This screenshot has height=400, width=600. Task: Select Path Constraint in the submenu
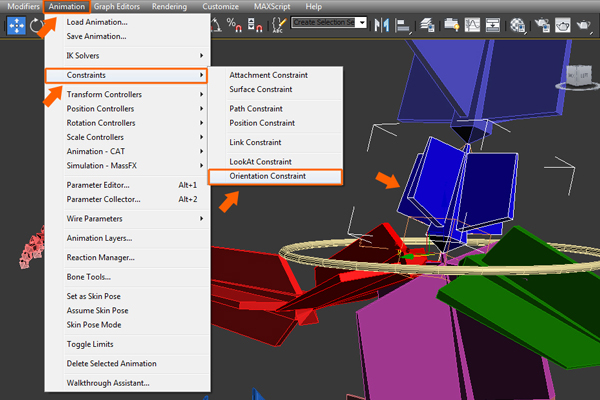[275, 109]
